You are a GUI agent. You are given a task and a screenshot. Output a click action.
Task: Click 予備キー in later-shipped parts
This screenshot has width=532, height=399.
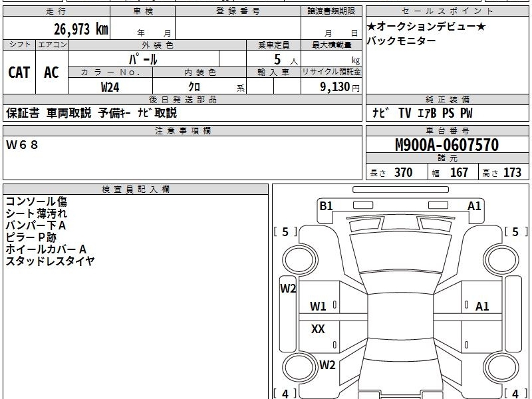click(x=114, y=113)
